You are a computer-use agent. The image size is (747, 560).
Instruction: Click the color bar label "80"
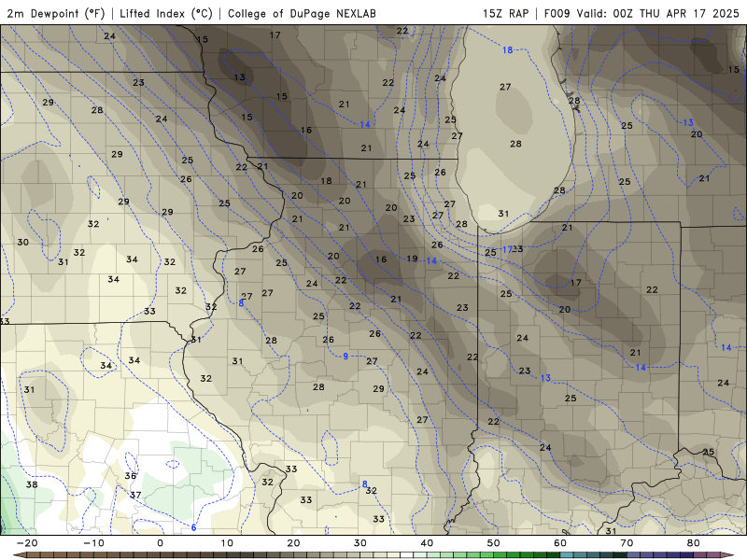tap(694, 543)
